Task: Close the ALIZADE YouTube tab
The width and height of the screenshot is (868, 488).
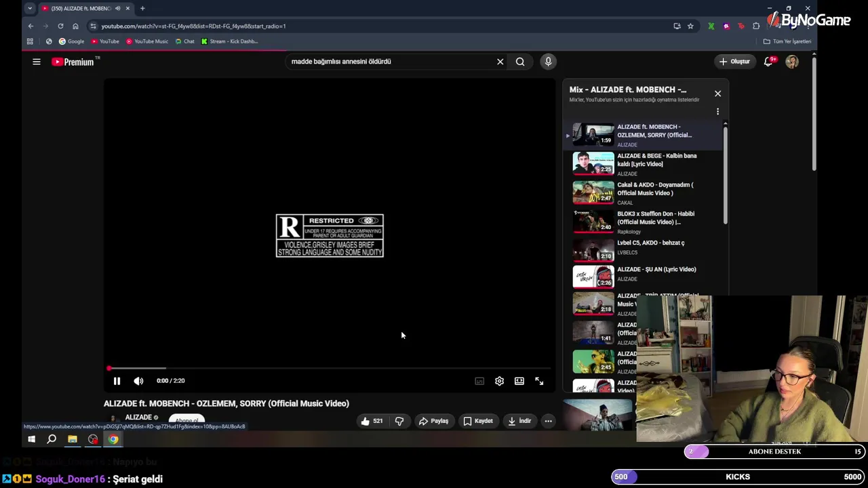Action: pos(127,8)
